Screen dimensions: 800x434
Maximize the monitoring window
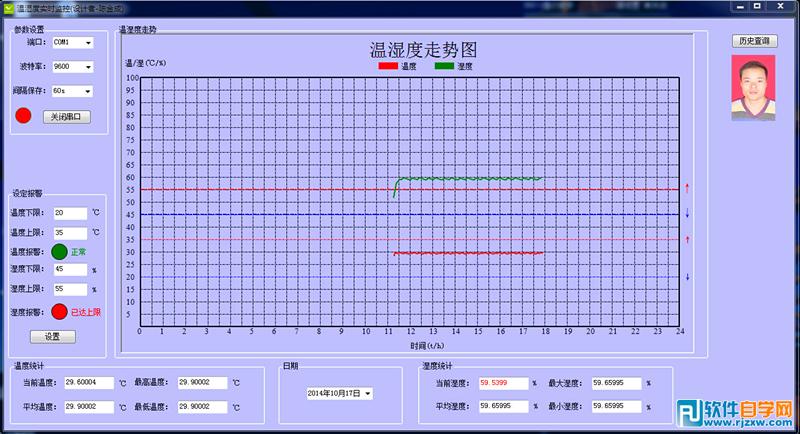(758, 7)
